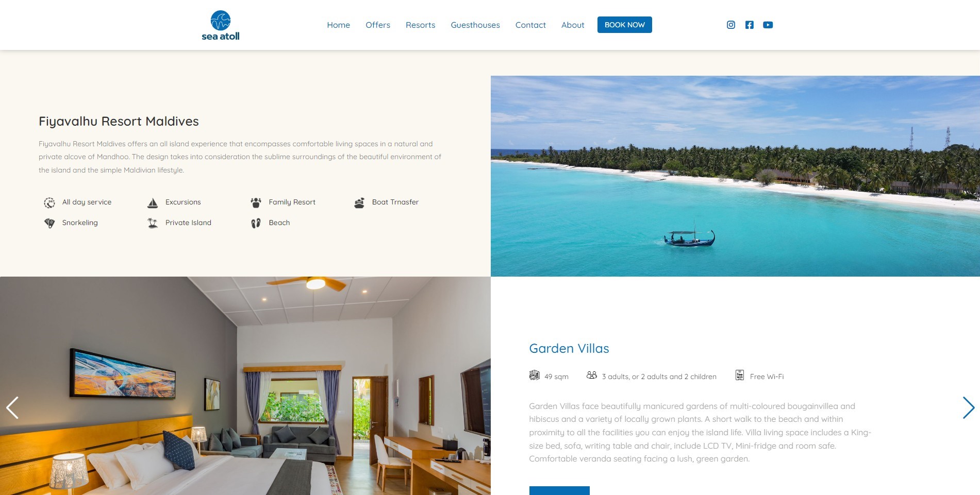980x495 pixels.
Task: Click the island beach aerial photo
Action: [x=735, y=176]
